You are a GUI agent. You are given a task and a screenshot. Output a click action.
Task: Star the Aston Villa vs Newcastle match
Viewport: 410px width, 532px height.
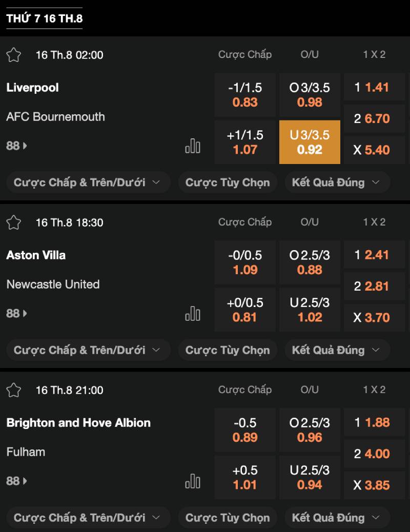click(x=14, y=222)
